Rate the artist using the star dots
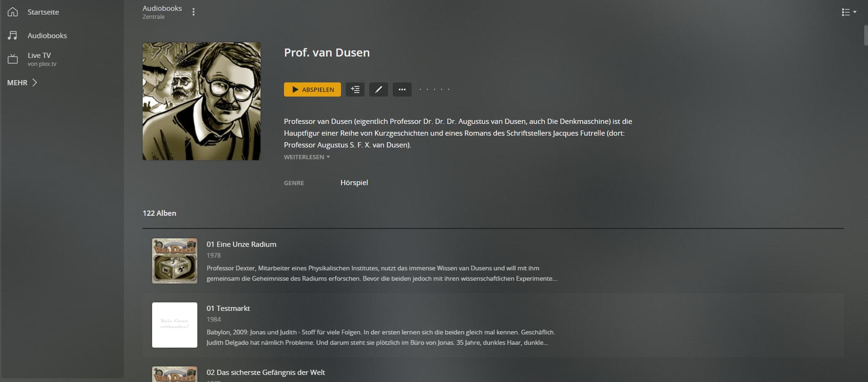 coord(434,89)
